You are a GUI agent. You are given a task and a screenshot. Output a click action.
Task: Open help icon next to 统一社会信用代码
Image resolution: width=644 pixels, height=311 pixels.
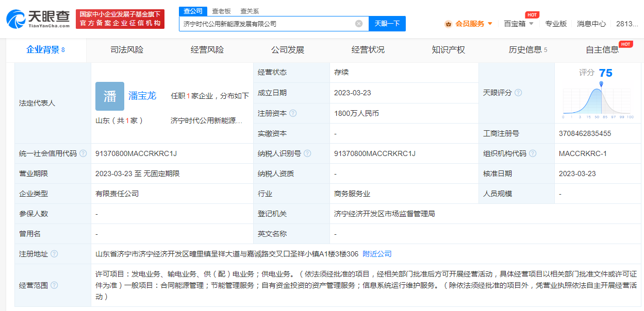click(x=83, y=153)
